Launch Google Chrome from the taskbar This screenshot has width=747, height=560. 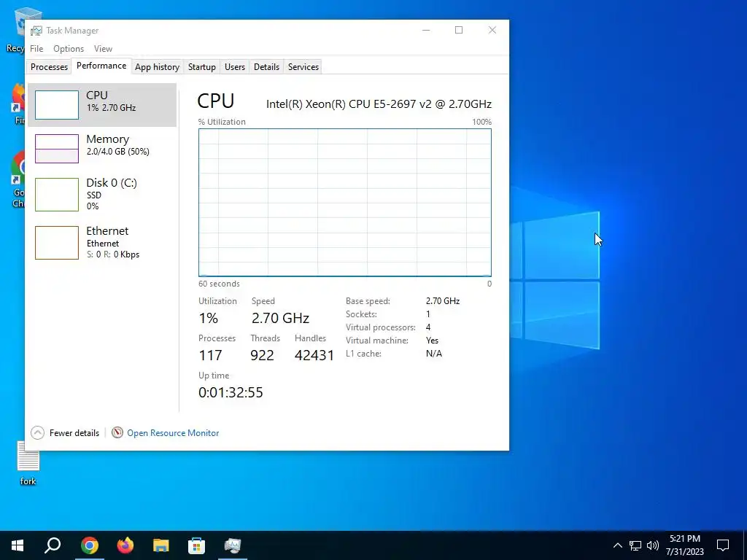(90, 545)
